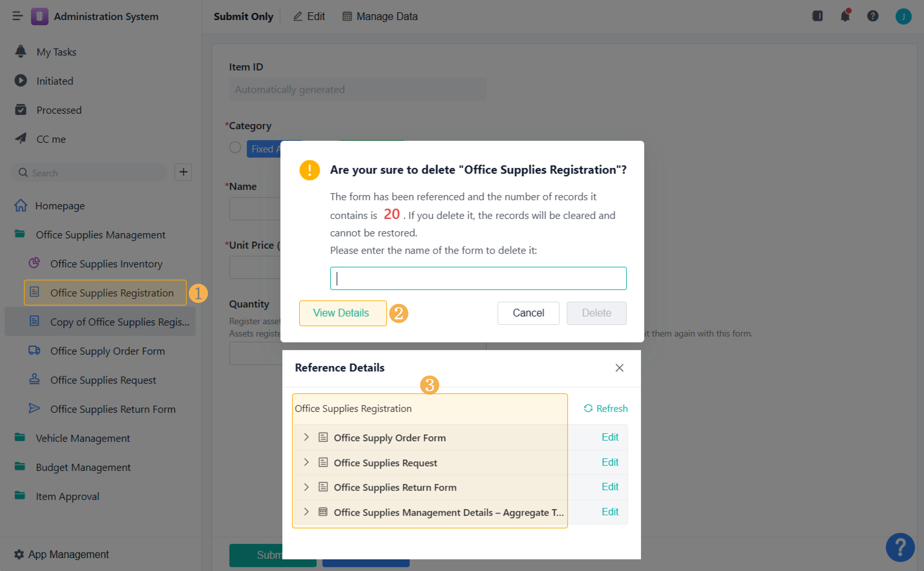The height and width of the screenshot is (571, 924).
Task: Select the Fixed Asset radio button
Action: coord(235,147)
